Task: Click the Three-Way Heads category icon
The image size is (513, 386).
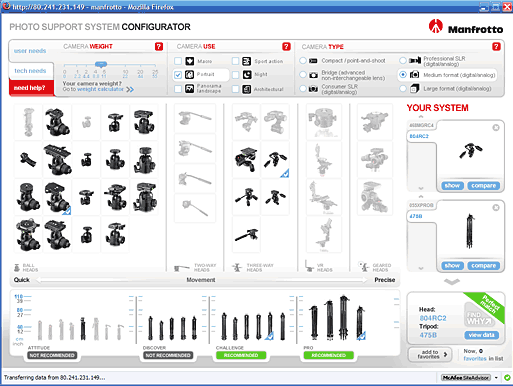Action: (x=237, y=267)
